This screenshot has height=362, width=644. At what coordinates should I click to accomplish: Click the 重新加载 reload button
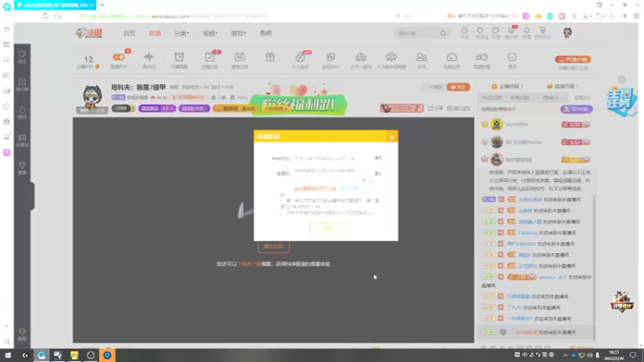[x=274, y=246]
